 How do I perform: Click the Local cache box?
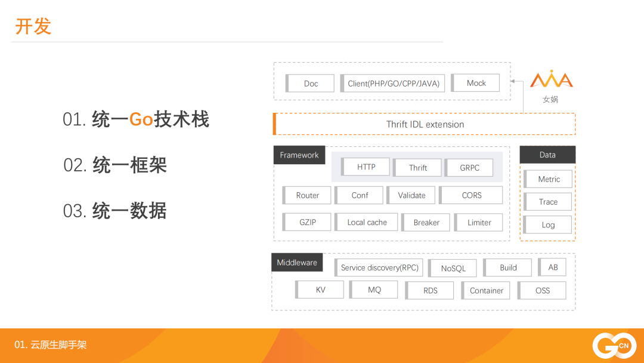click(x=366, y=222)
